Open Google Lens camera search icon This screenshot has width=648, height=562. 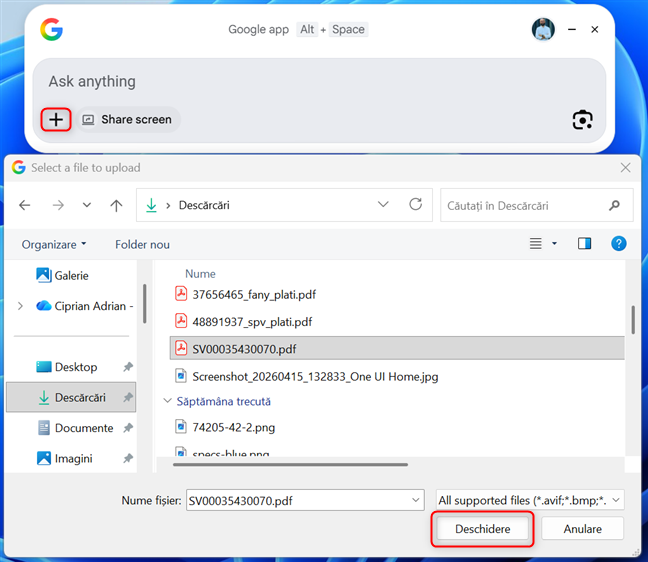tap(582, 120)
